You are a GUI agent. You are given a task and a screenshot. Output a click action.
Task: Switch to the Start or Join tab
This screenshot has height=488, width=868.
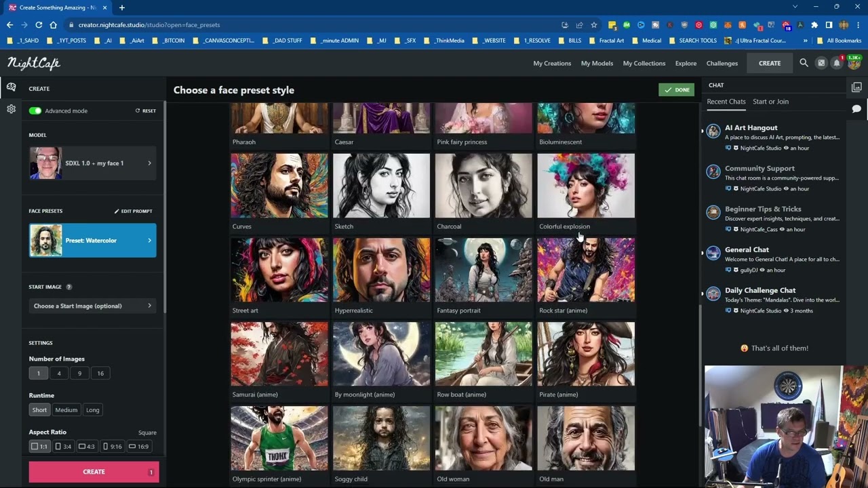[770, 102]
